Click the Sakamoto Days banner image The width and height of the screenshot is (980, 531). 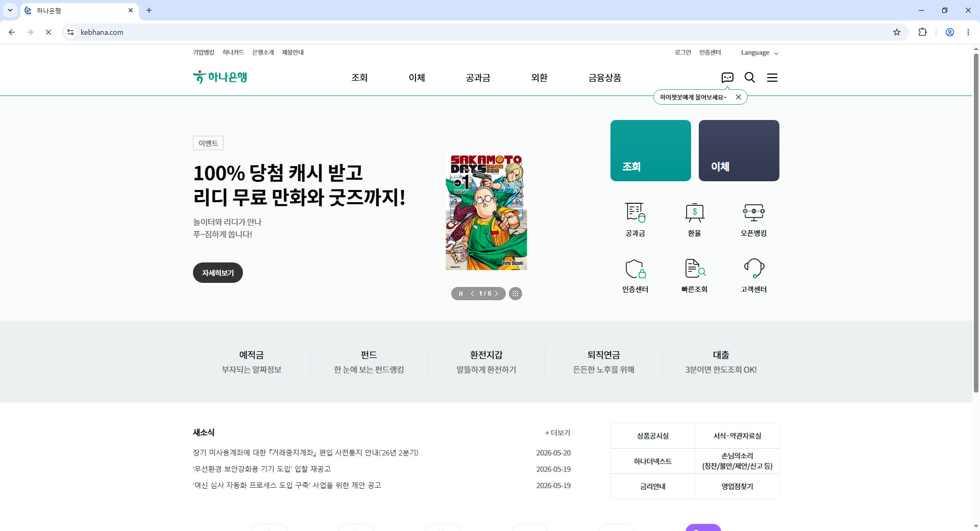pyautogui.click(x=486, y=212)
